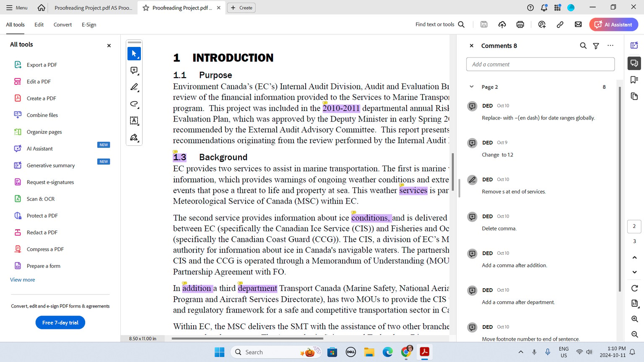Viewport: 644px width, 362px height.
Task: Select the fill and sign pen tool
Action: (134, 137)
